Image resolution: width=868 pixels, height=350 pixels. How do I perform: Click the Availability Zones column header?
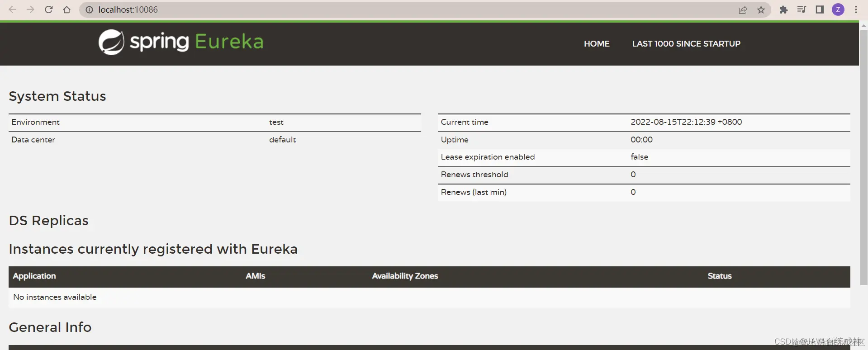[x=405, y=276]
